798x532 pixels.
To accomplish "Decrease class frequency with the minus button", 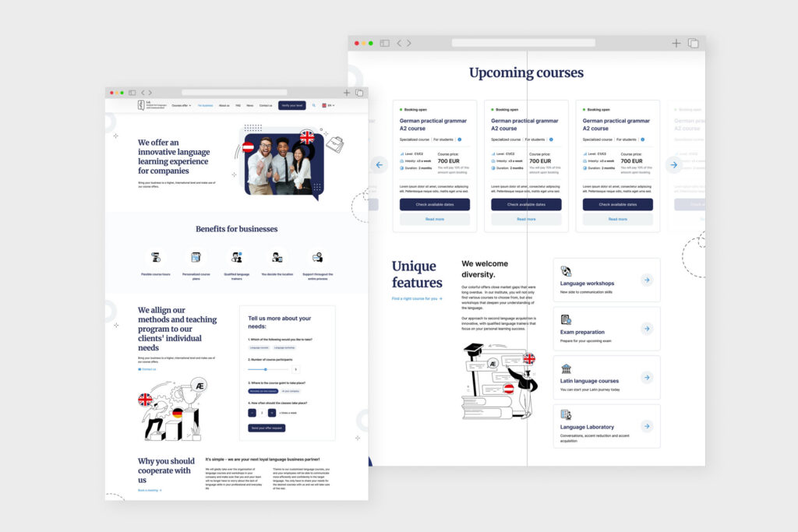I will pyautogui.click(x=252, y=413).
